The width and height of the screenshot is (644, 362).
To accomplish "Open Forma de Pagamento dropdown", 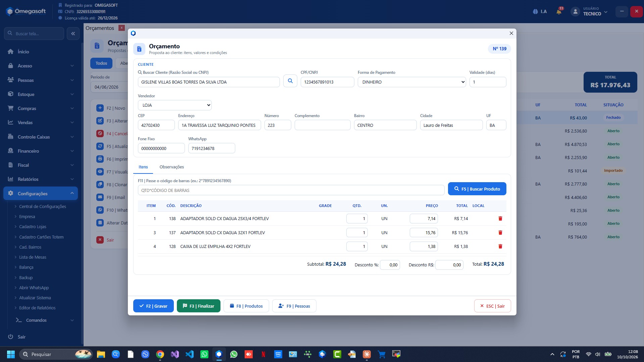I will pos(412,82).
